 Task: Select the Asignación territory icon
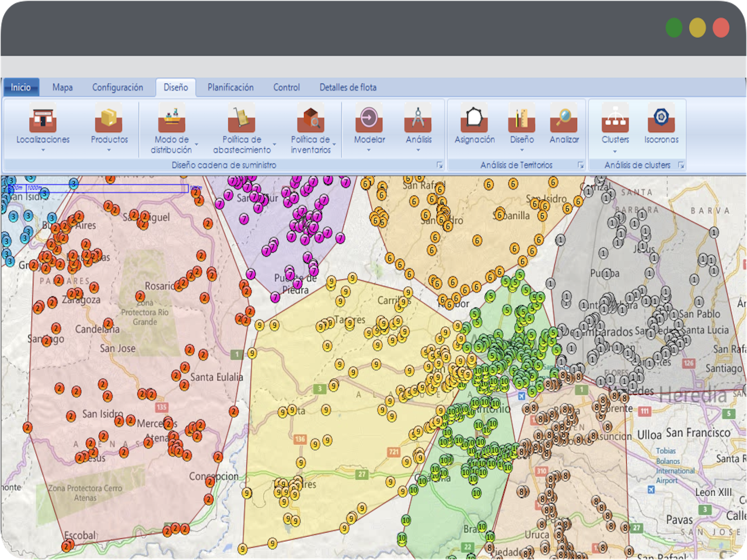[474, 118]
